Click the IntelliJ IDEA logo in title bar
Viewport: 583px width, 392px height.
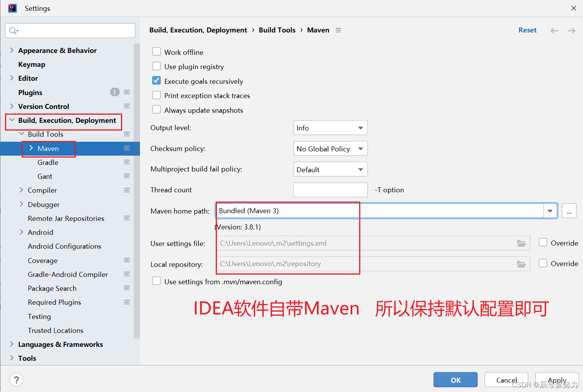coord(13,8)
